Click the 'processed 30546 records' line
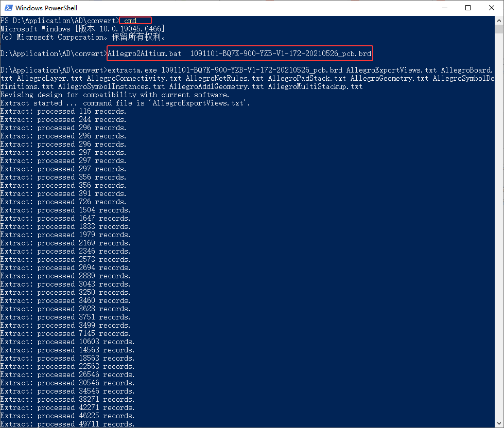 click(x=67, y=383)
